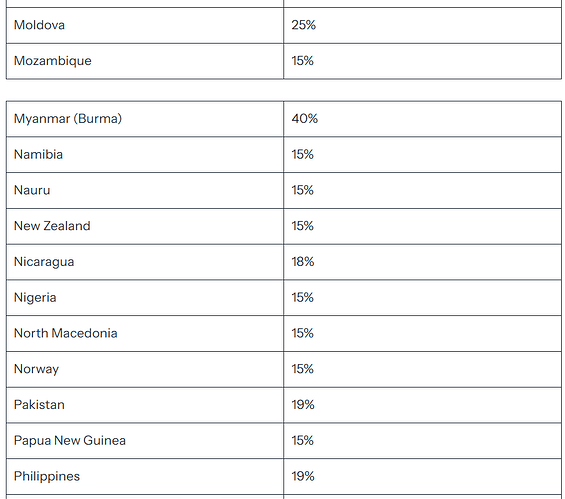Click the 19% value beside Philippines
This screenshot has width=565, height=499.
point(303,476)
